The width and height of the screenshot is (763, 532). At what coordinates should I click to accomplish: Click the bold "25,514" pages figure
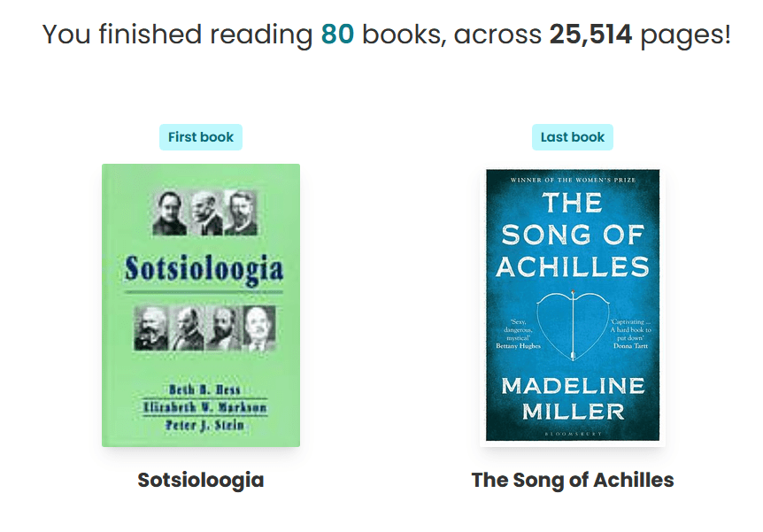click(x=590, y=35)
